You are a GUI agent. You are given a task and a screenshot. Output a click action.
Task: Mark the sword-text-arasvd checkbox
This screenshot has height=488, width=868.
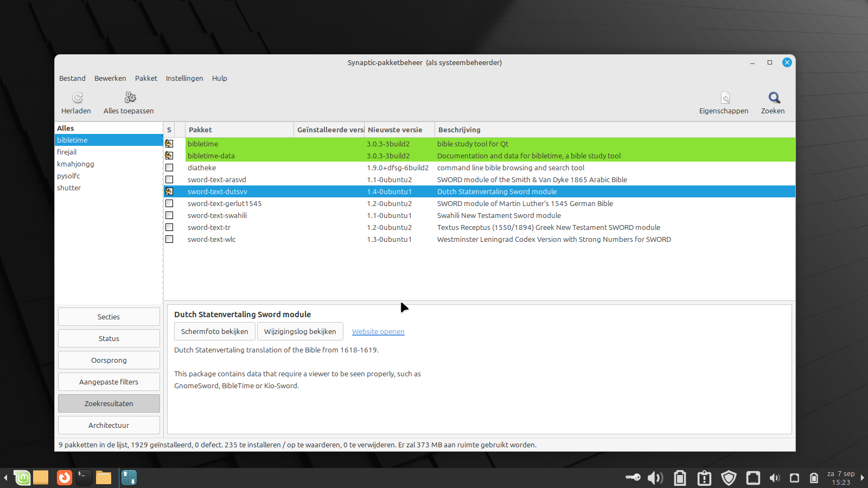169,179
